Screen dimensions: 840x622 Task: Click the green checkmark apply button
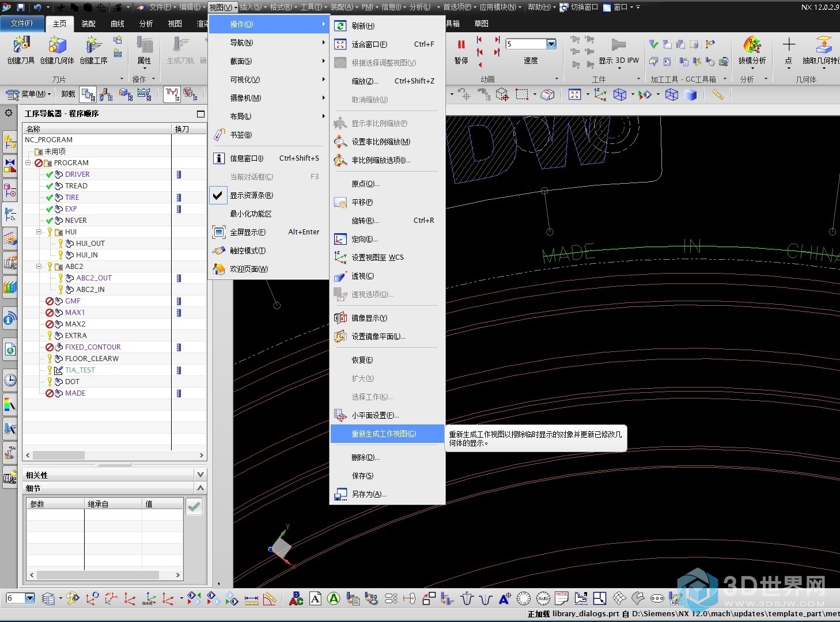pyautogui.click(x=194, y=506)
